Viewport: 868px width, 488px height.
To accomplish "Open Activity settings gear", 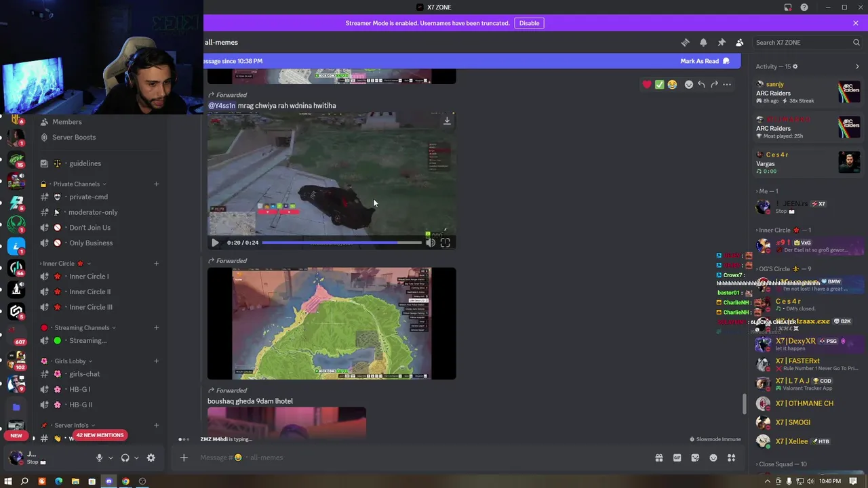I will pyautogui.click(x=795, y=66).
